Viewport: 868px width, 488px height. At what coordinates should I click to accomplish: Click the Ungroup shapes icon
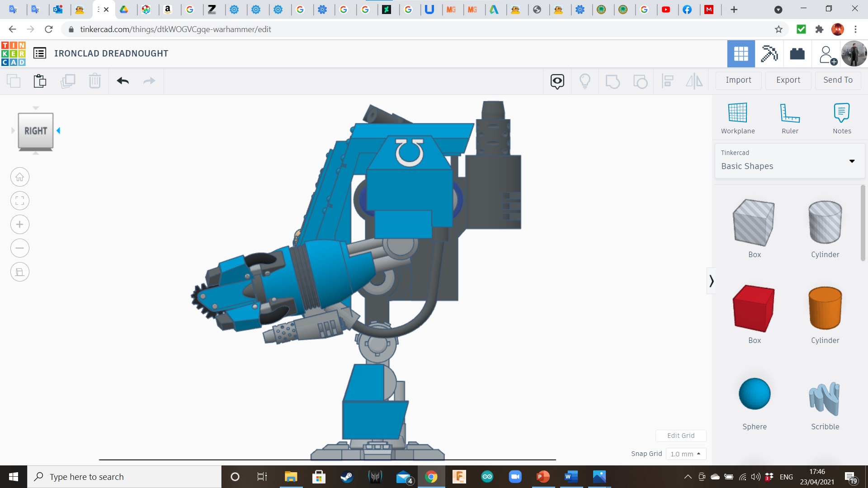(x=640, y=81)
